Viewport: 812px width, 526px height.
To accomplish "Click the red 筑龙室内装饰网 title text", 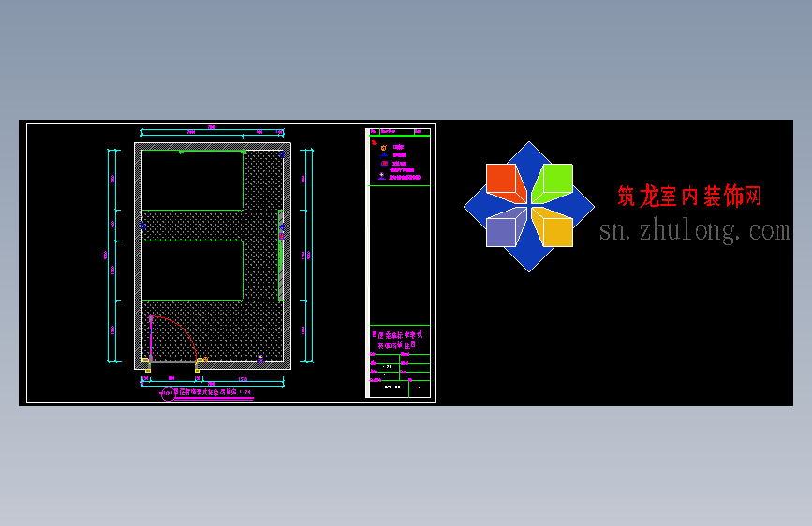I will pos(689,197).
